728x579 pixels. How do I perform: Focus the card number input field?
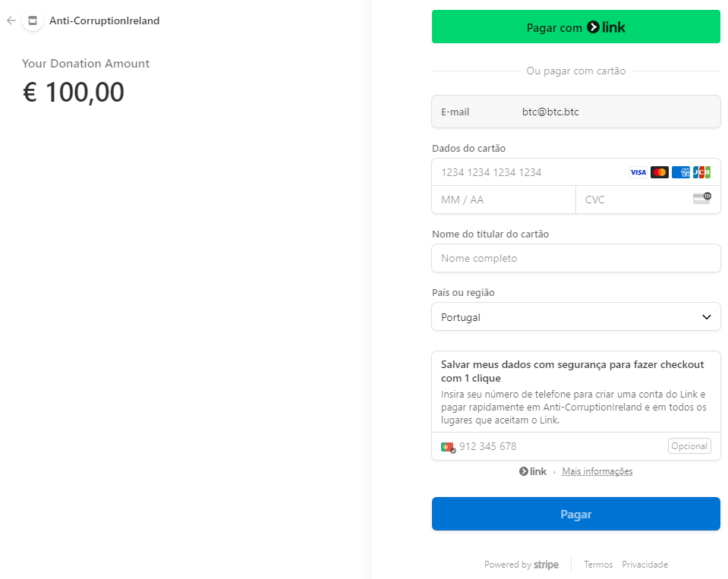pyautogui.click(x=531, y=172)
